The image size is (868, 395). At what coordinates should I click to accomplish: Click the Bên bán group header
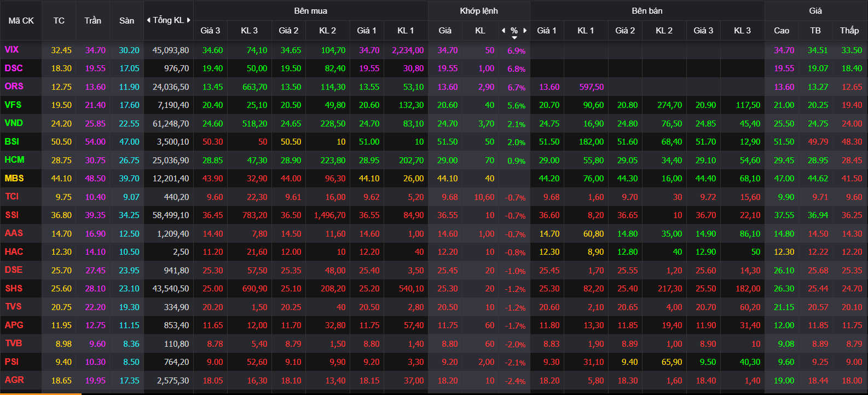click(647, 11)
